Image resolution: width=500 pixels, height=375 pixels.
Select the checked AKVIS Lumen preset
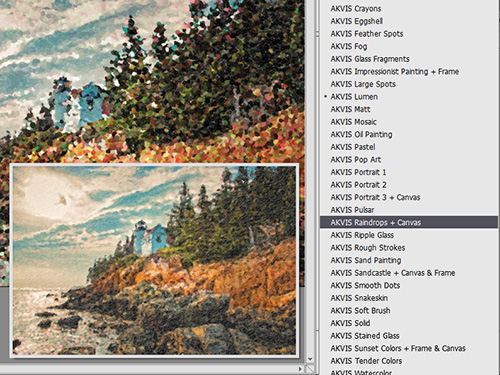point(354,97)
